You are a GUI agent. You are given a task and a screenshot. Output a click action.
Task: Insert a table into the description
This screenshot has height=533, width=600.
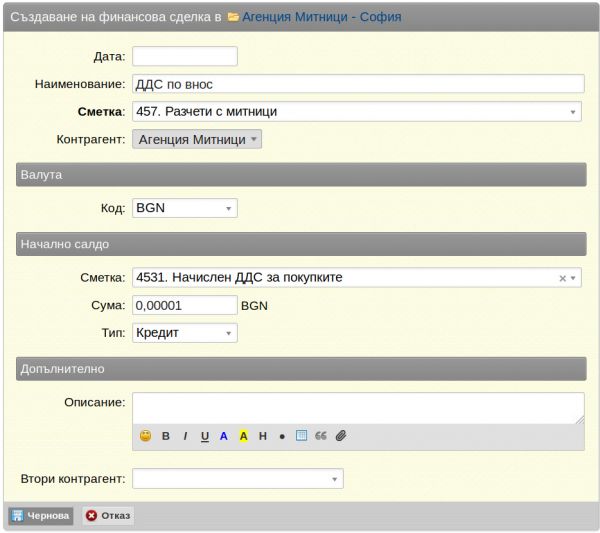pos(302,435)
